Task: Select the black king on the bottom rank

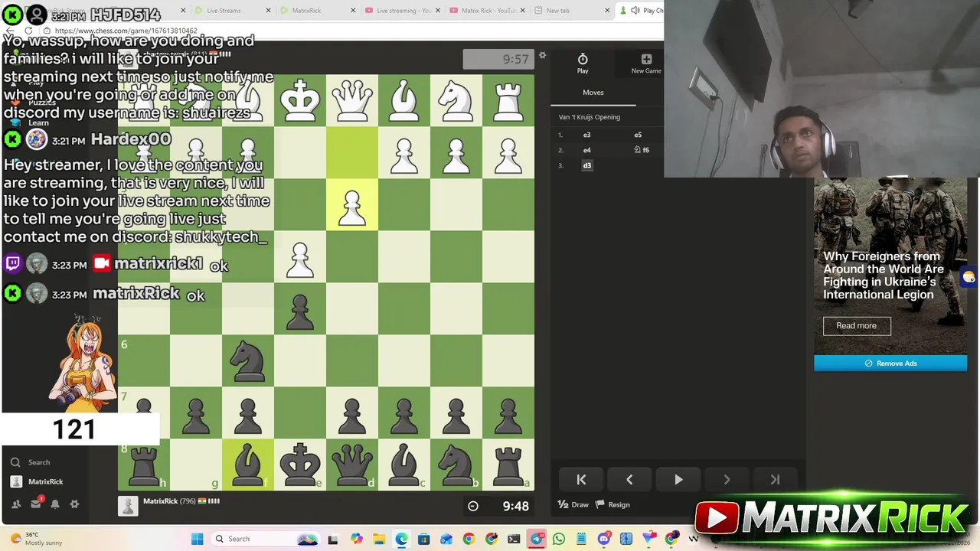Action: tap(300, 464)
